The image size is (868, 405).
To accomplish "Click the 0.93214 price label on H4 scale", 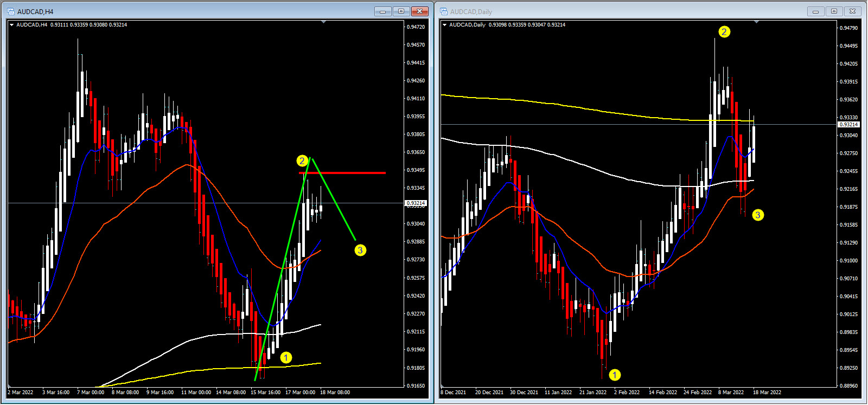I will point(416,203).
